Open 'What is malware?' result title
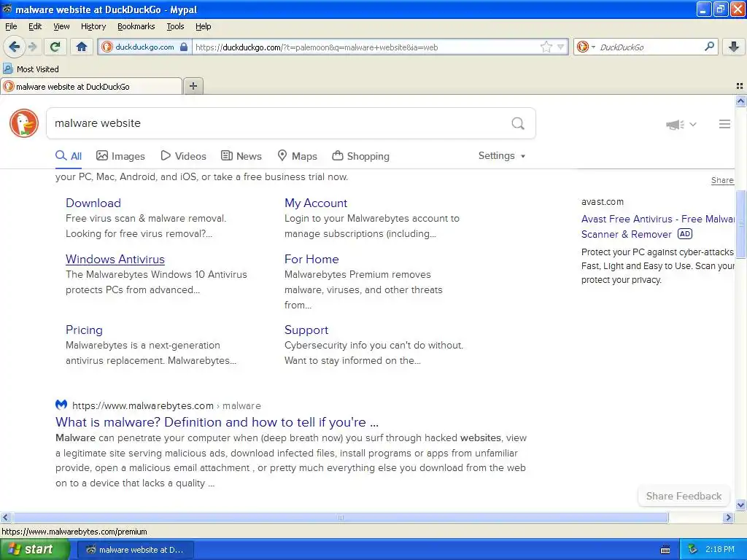 tap(217, 422)
